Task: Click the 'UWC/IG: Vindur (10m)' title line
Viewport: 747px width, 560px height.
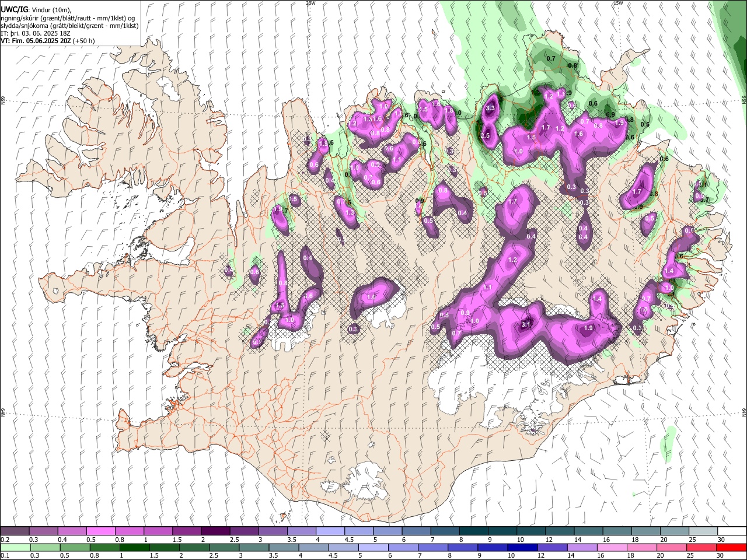Action: (x=36, y=10)
